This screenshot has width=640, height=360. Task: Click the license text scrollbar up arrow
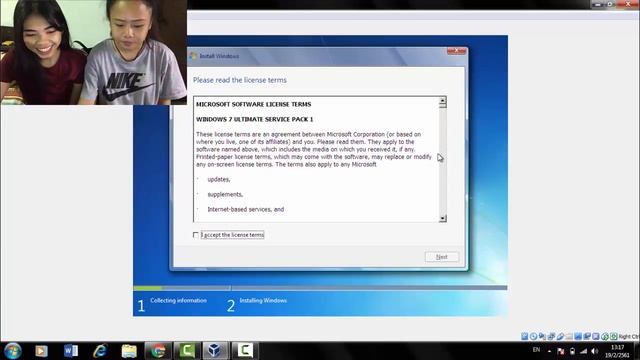tap(442, 101)
